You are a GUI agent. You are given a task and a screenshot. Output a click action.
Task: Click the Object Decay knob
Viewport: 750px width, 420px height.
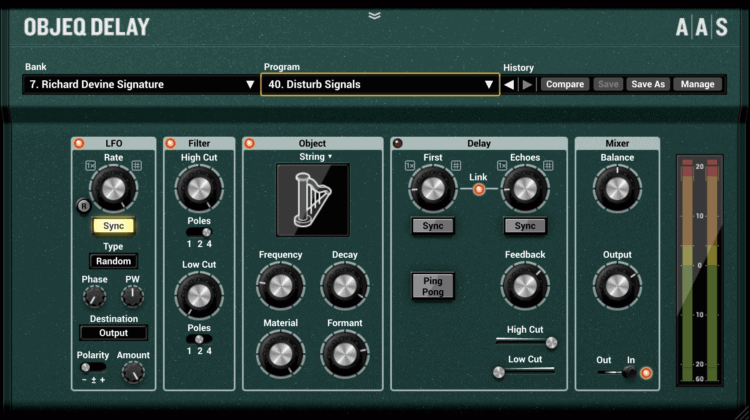pyautogui.click(x=345, y=286)
